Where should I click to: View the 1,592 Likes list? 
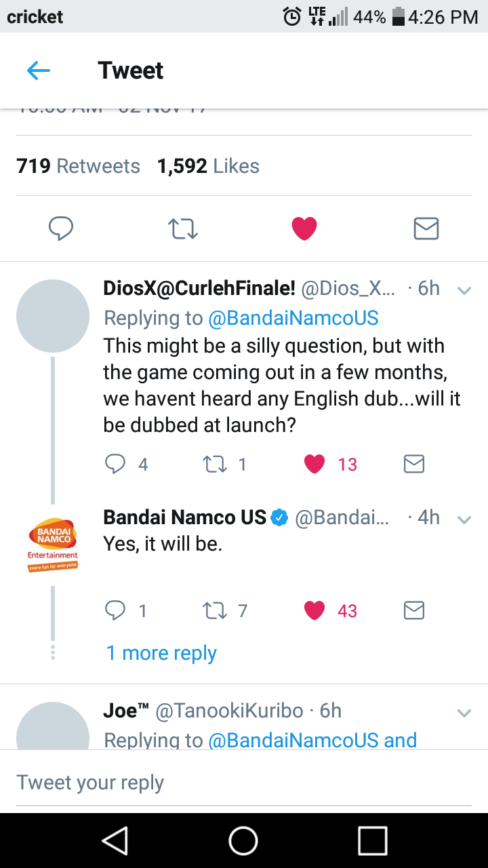point(208,166)
